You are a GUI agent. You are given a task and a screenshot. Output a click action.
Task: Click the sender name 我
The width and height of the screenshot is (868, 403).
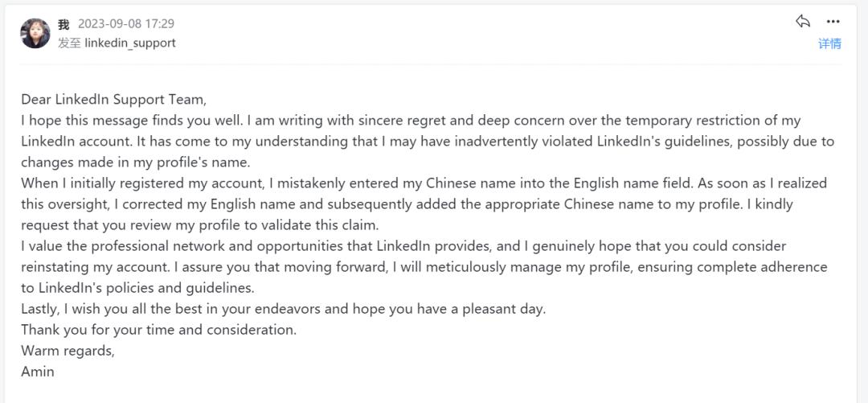(x=64, y=24)
